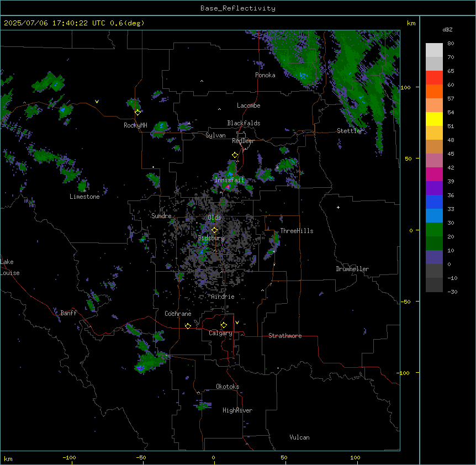Image resolution: width=476 pixels, height=465 pixels.
Task: Click the Drumheller city label
Action: 352,269
